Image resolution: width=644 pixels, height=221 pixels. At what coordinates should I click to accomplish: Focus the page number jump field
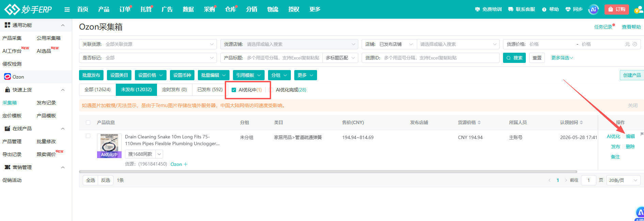[588, 180]
